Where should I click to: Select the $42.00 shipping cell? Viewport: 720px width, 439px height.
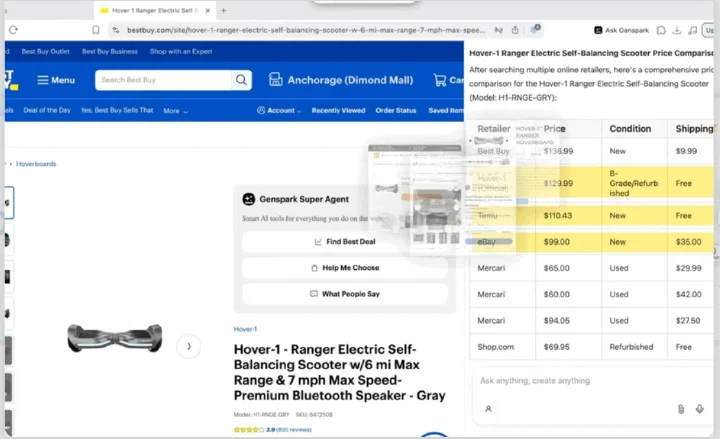[x=691, y=294]
